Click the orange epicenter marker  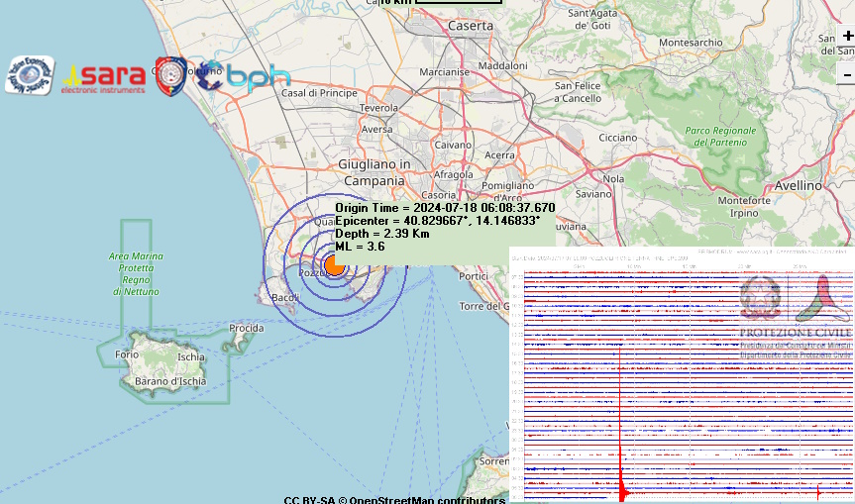(335, 264)
